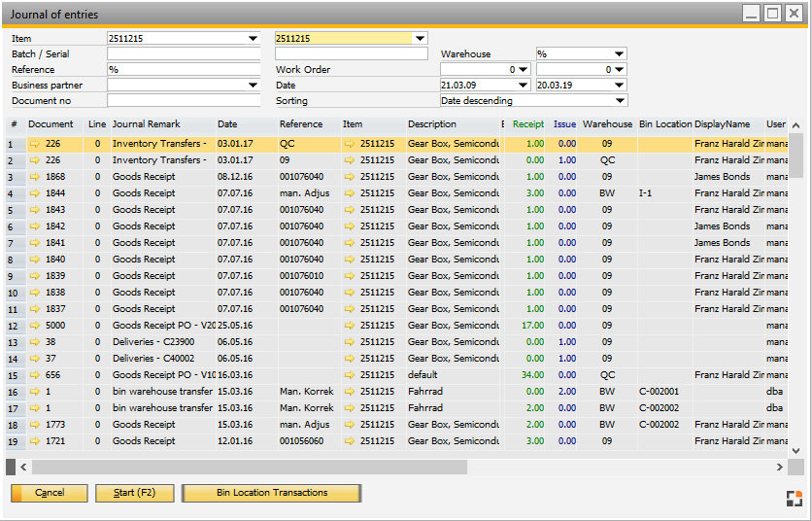Click the item arrow in row 16 Fahrrad
812x521 pixels.
pos(350,392)
